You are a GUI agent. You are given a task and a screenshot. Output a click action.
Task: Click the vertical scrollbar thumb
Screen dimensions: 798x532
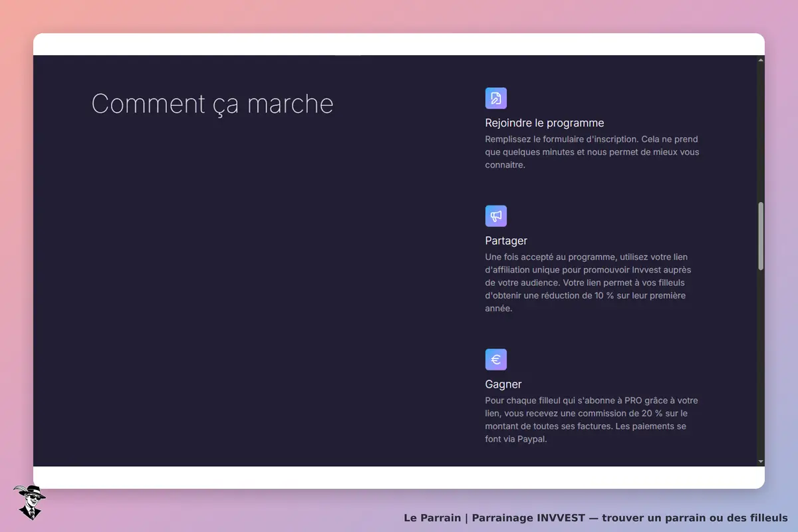click(761, 236)
